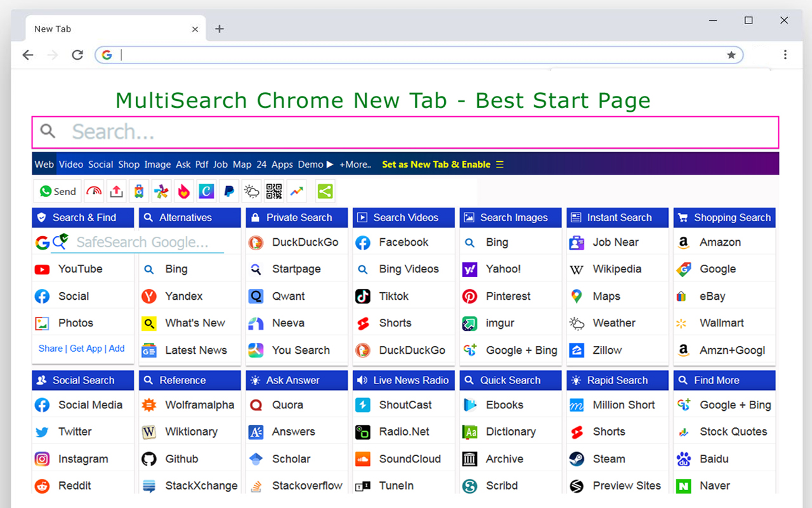Play the Demo video link

[x=316, y=164]
